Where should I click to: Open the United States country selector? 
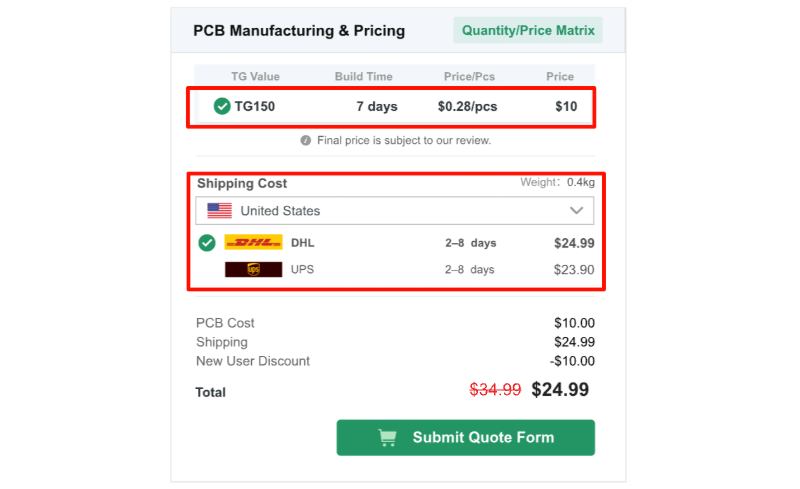pyautogui.click(x=394, y=211)
